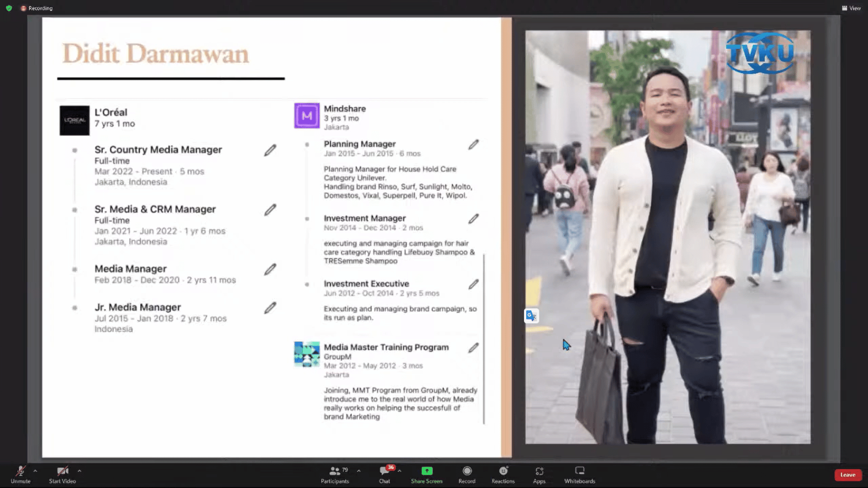868x488 pixels.
Task: Unmute the microphone
Action: tap(20, 474)
